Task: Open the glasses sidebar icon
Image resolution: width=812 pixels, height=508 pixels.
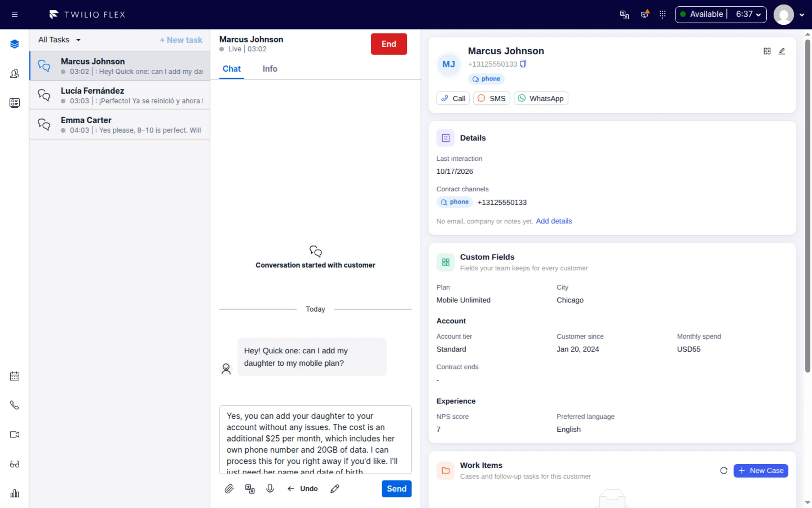Action: (x=15, y=464)
